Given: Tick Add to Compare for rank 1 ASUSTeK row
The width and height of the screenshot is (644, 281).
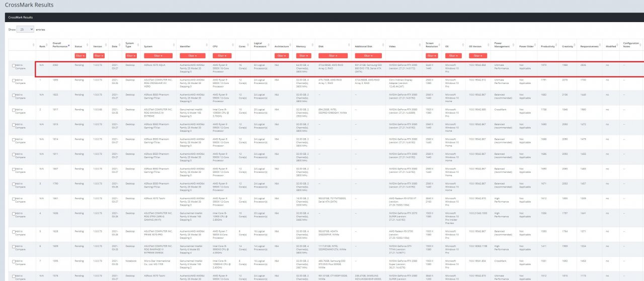Looking at the screenshot, I should pyautogui.click(x=14, y=80).
